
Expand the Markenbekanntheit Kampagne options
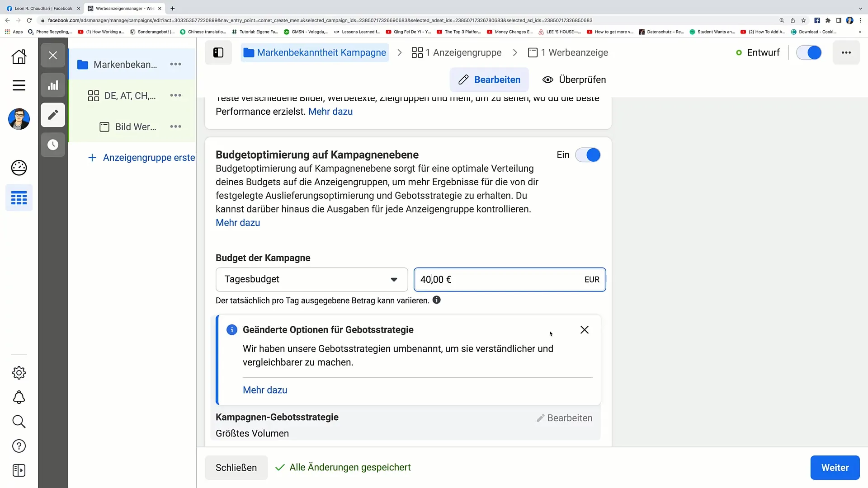[176, 64]
